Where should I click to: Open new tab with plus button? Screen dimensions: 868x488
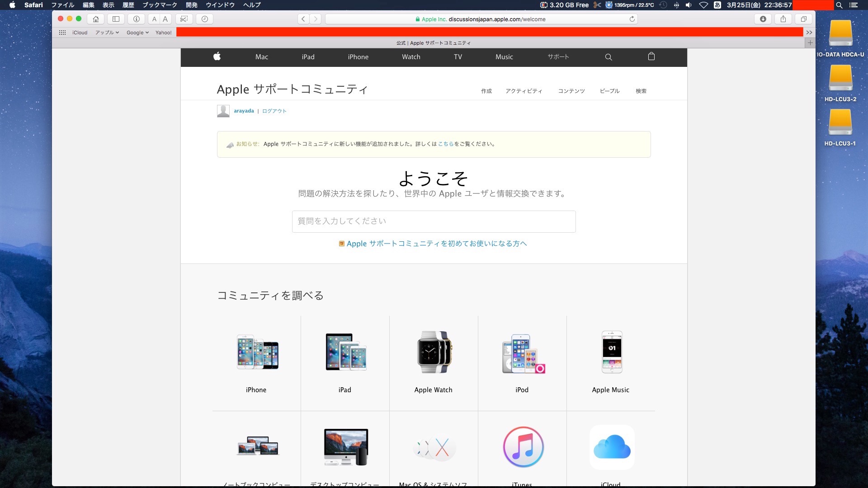810,42
